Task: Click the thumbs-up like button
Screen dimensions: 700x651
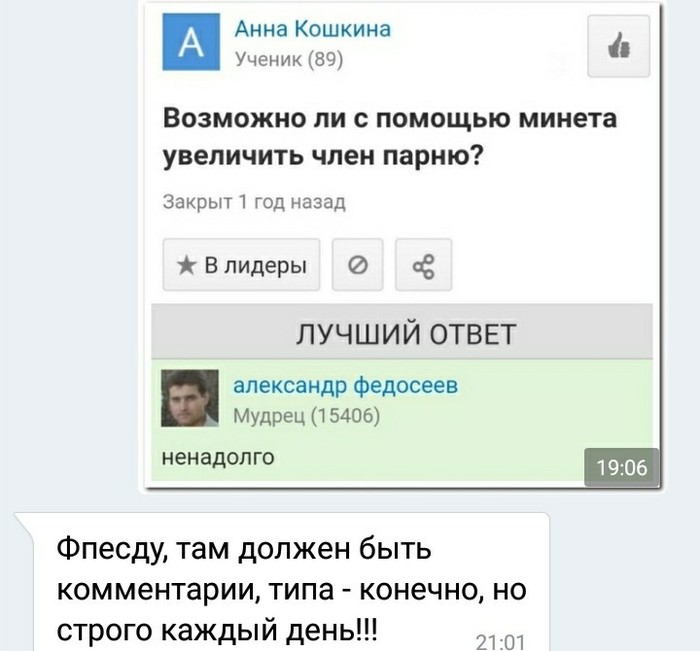Action: click(x=618, y=46)
